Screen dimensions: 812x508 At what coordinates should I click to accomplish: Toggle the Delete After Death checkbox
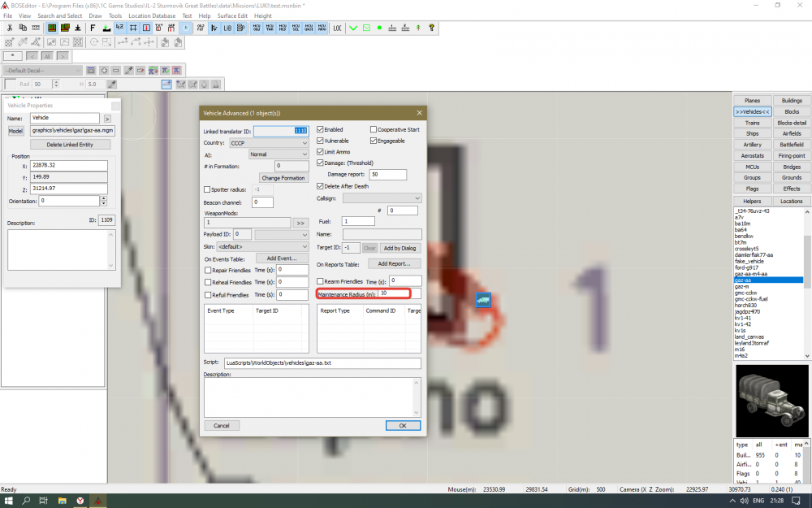[x=320, y=186]
